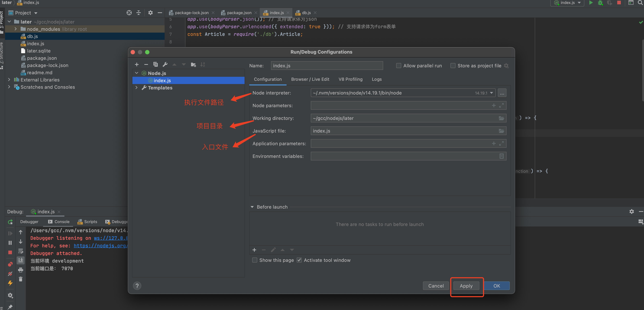Open Project view dropdown
This screenshot has height=310, width=644.
[x=23, y=13]
